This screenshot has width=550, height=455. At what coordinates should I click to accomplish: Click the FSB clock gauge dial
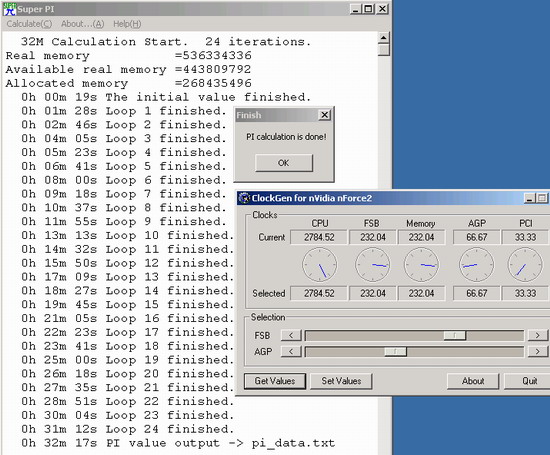point(373,265)
